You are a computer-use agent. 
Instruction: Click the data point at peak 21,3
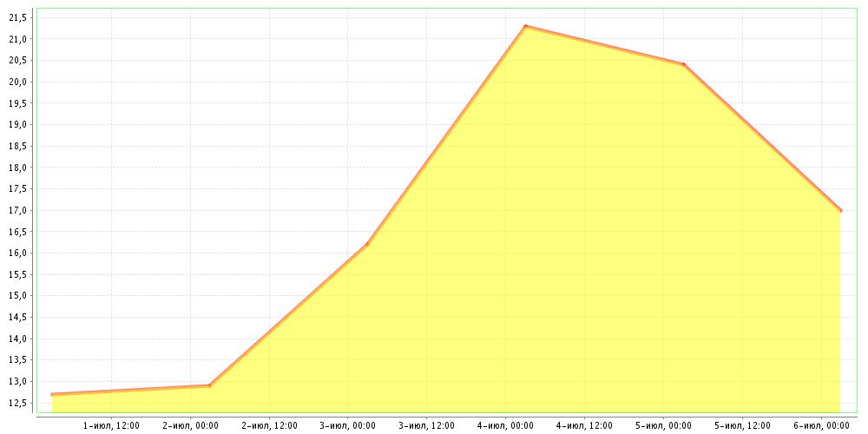click(525, 26)
